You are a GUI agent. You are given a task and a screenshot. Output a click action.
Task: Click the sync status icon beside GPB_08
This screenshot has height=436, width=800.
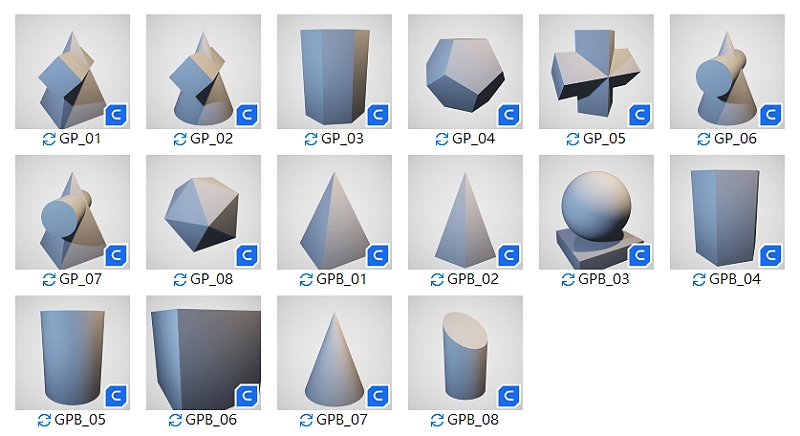coord(437,420)
